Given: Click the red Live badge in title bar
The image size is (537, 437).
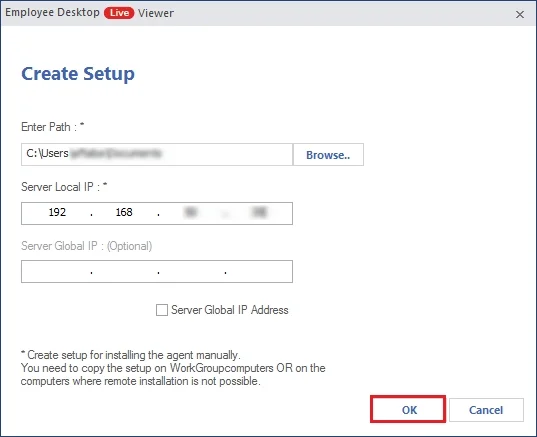Looking at the screenshot, I should click(x=119, y=13).
